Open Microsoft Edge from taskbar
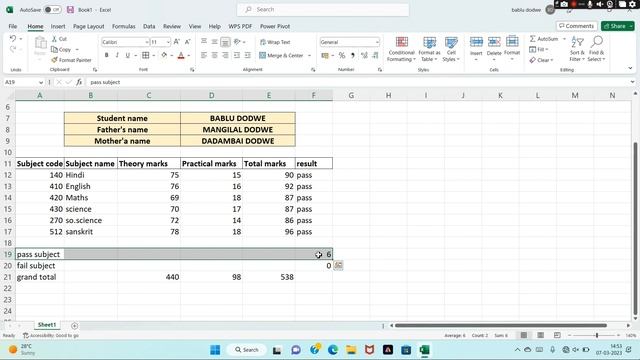 click(333, 350)
